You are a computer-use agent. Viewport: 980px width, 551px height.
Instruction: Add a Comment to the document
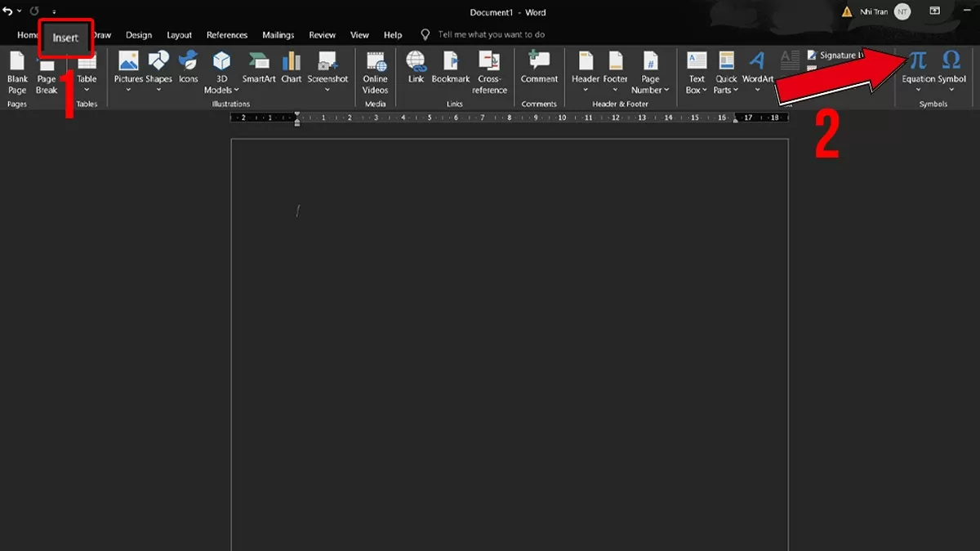pos(539,63)
